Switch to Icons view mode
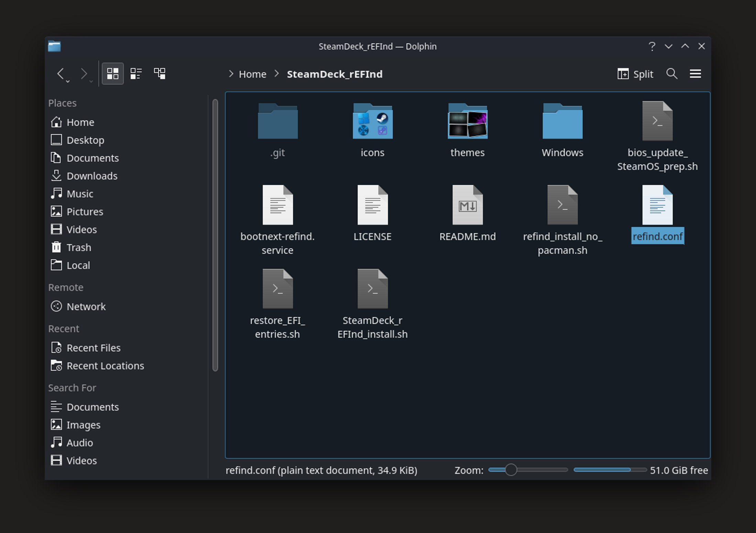Screen dimensions: 756x533 click(112, 74)
